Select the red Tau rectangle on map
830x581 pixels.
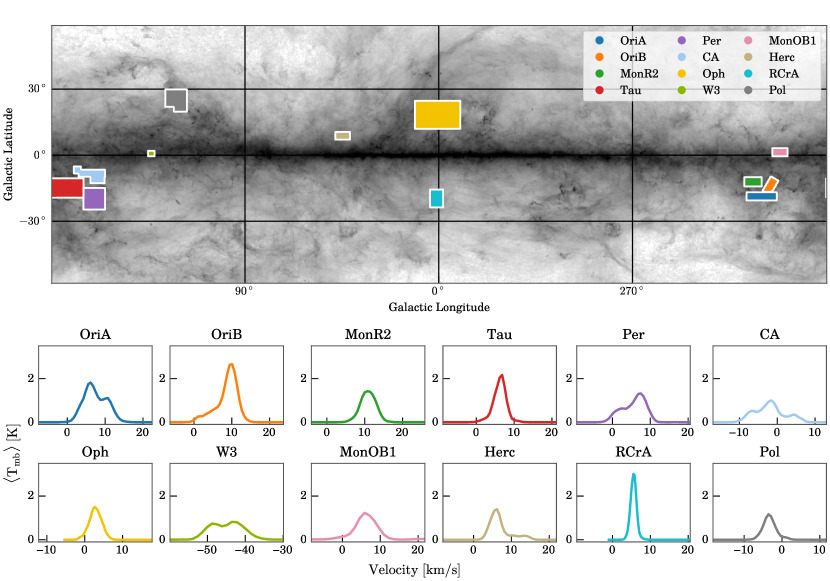(67, 188)
